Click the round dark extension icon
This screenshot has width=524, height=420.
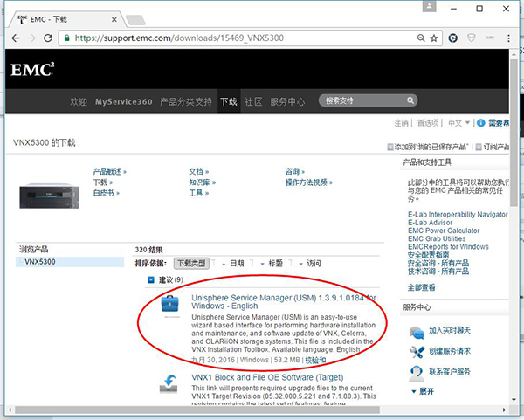[452, 38]
